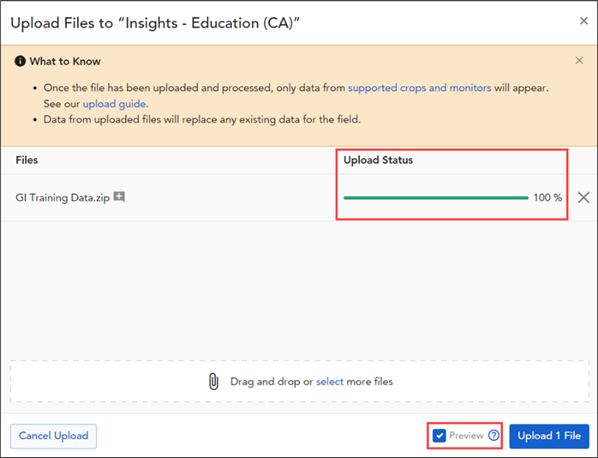The height and width of the screenshot is (458, 598).
Task: Cancel the upload
Action: (x=53, y=436)
